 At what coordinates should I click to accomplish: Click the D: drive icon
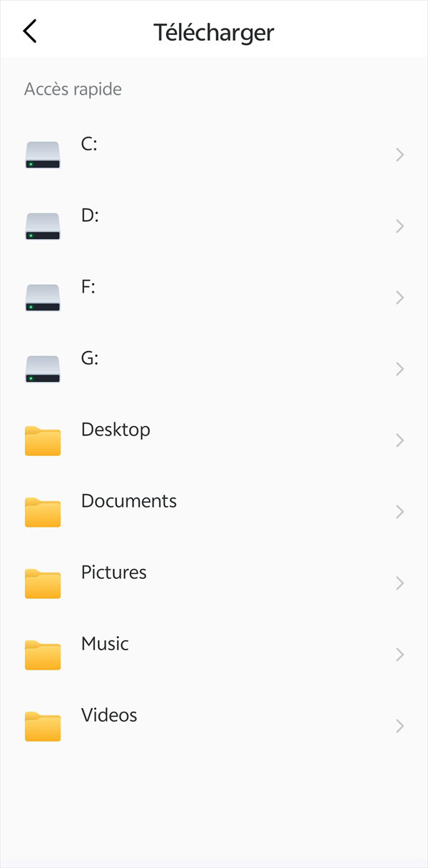tap(43, 226)
